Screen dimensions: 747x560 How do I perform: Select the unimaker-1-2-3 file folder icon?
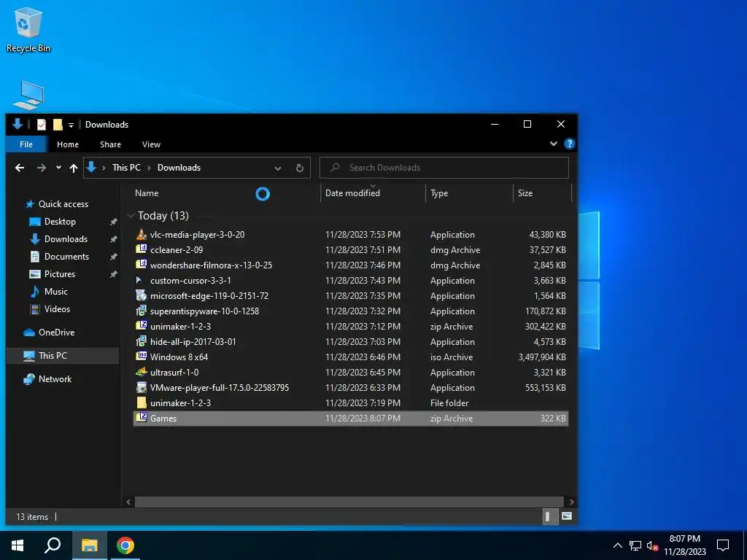tap(141, 402)
